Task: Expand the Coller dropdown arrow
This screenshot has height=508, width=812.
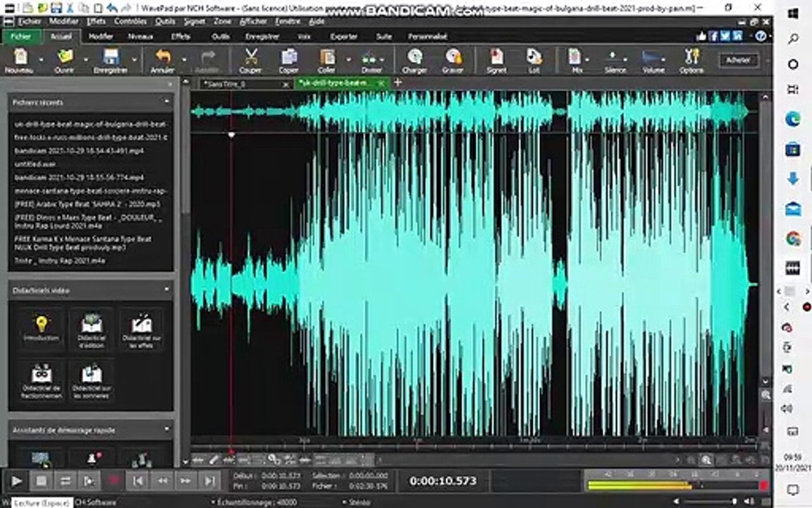Action: [348, 59]
